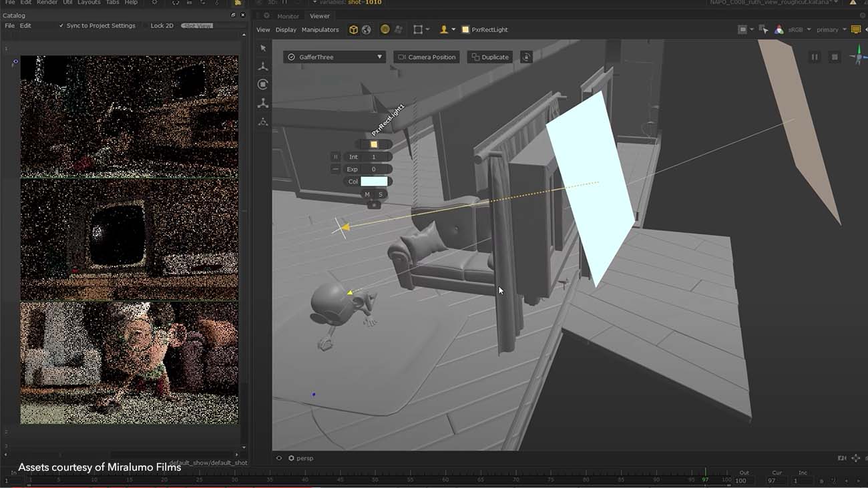Activate the translate manipulator tool
868x488 pixels.
coord(263,66)
